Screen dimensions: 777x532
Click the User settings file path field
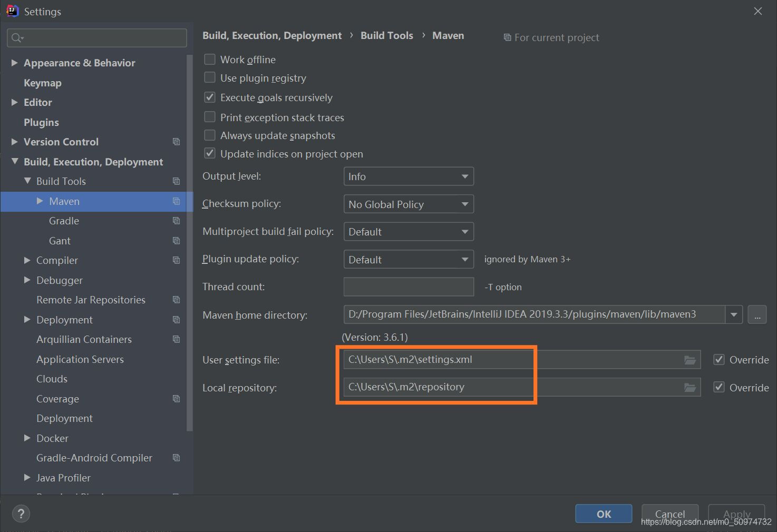coord(522,360)
